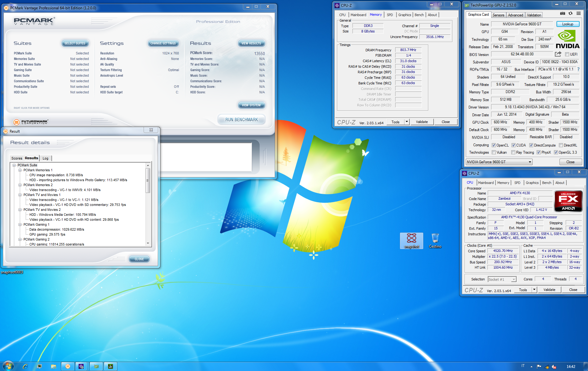The image size is (588, 371).
Task: Click the CHANGE SETTINGS button
Action: [x=163, y=44]
